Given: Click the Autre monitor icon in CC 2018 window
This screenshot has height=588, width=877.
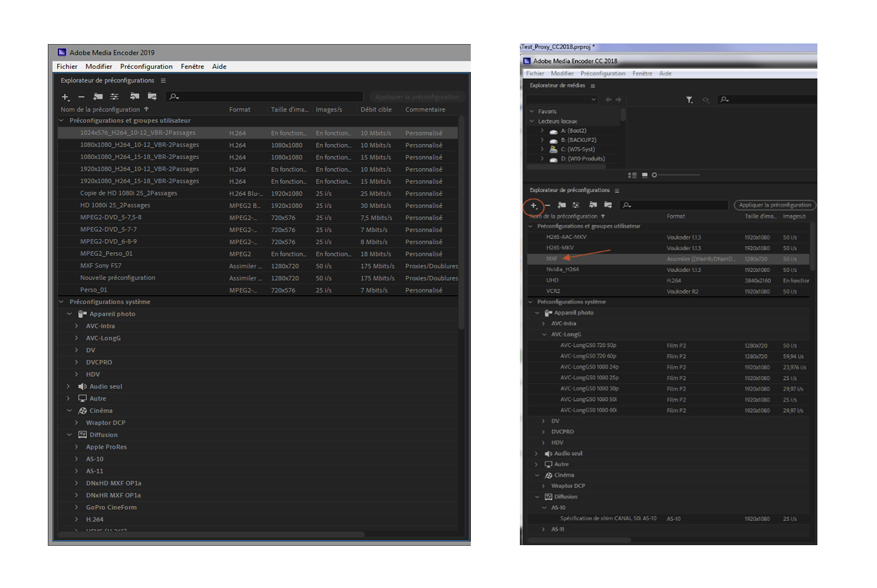Looking at the screenshot, I should (x=548, y=464).
